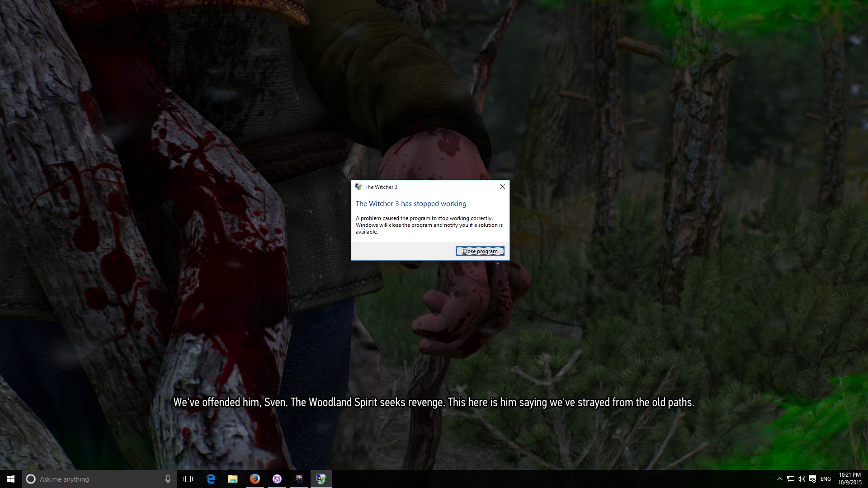Open the Windows Start menu

tap(11, 479)
